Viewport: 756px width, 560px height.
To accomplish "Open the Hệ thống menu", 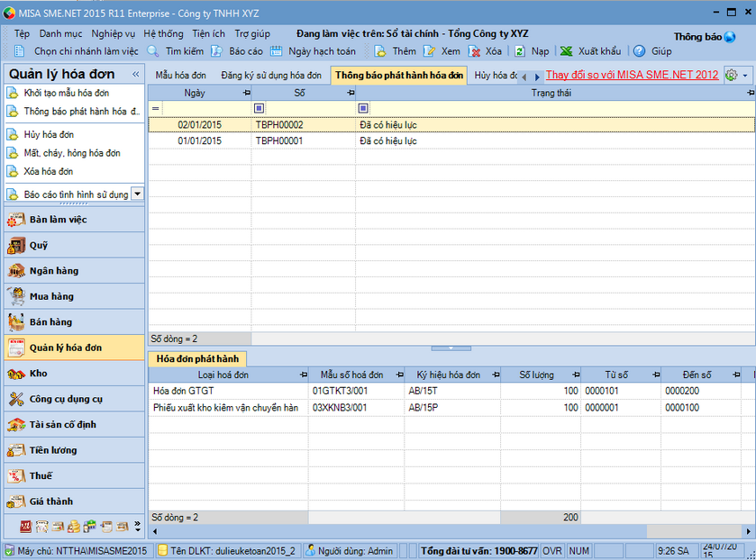I will [x=163, y=33].
